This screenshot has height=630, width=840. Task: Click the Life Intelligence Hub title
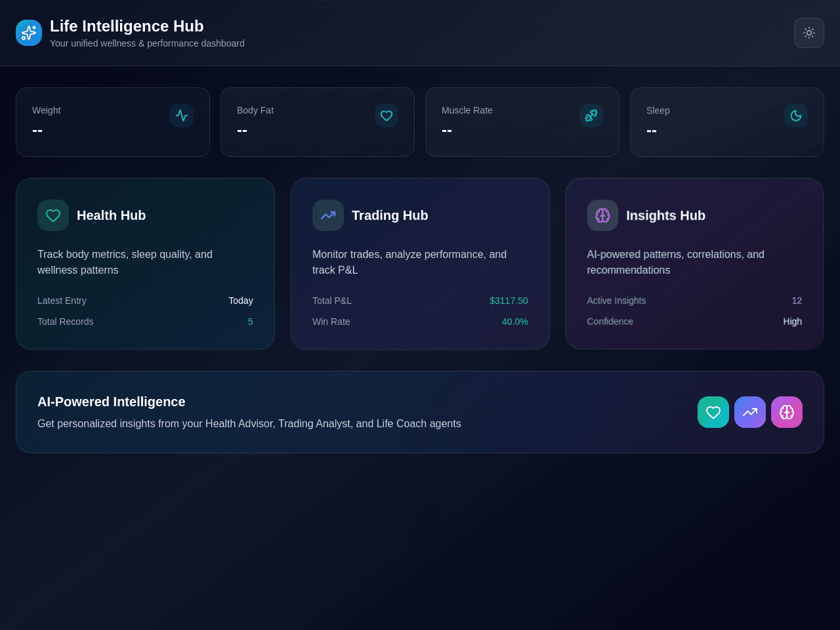click(127, 26)
